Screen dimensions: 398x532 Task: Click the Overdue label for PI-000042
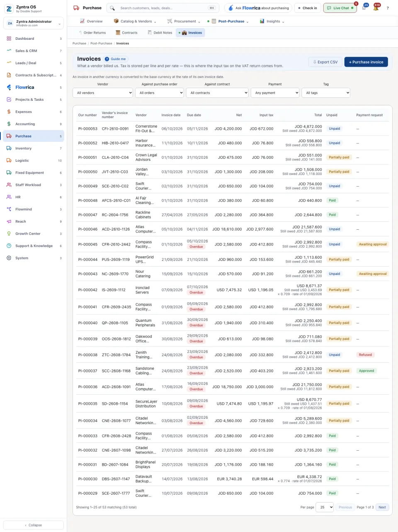196,292
